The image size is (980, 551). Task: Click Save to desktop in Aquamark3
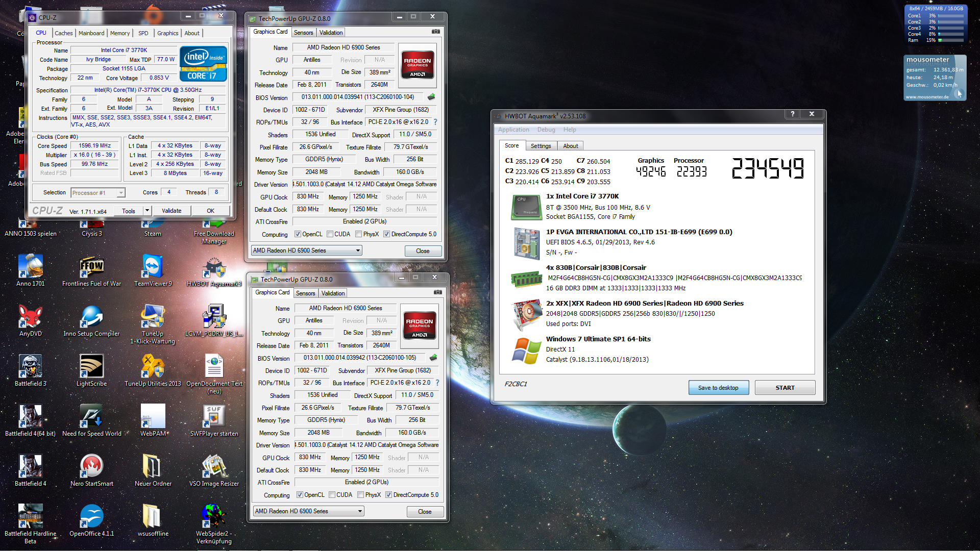[718, 388]
